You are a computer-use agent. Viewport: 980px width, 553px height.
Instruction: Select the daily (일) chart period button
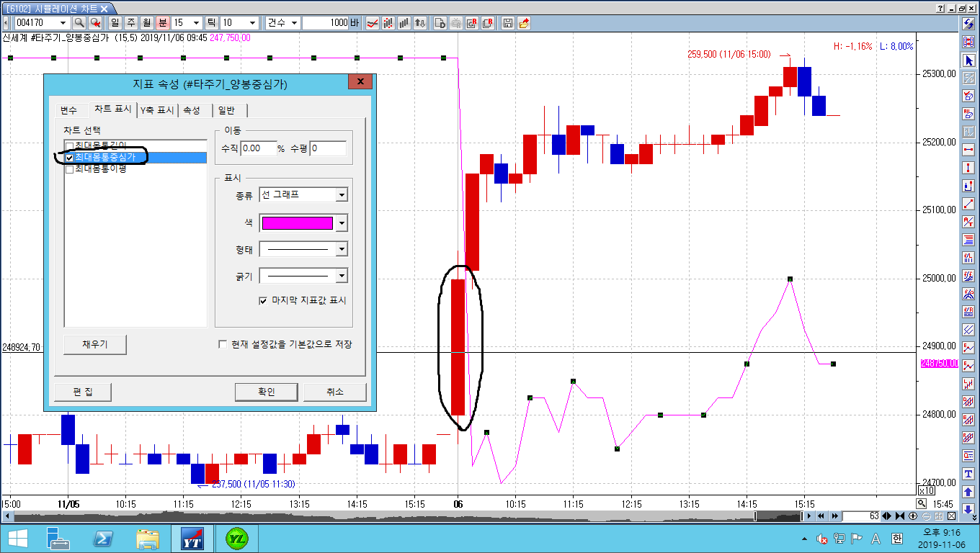tap(115, 23)
